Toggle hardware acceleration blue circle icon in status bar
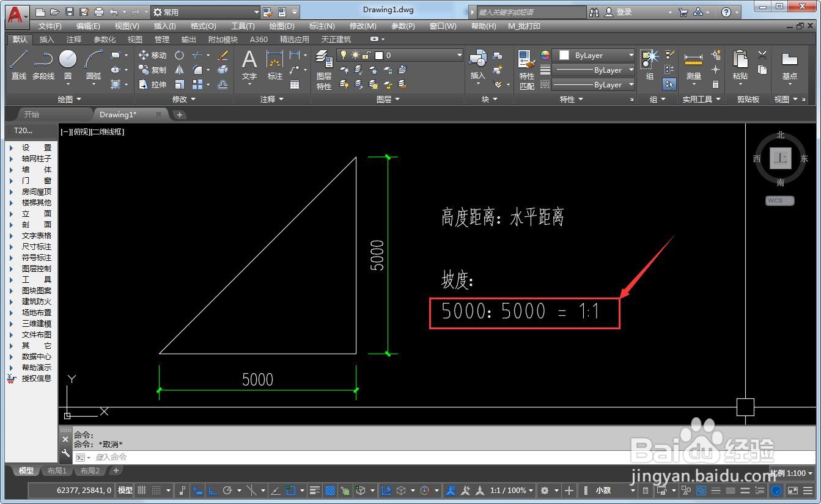The image size is (821, 504). [776, 490]
